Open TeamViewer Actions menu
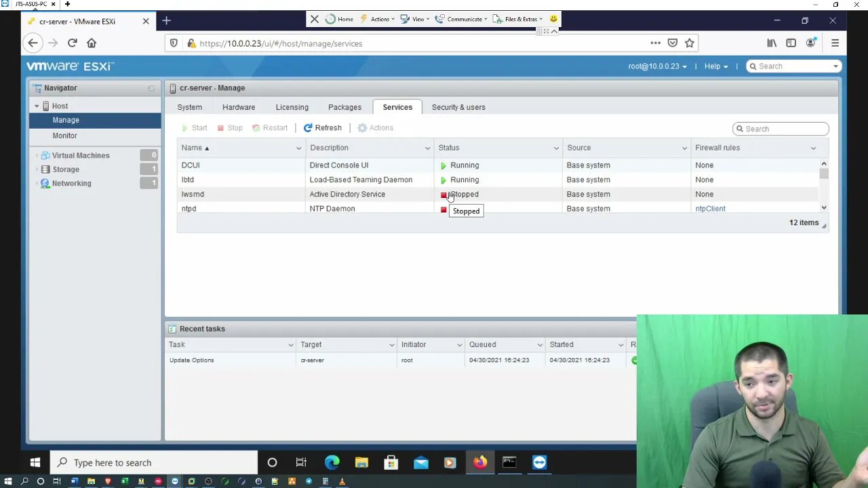868x488 pixels. 378,19
